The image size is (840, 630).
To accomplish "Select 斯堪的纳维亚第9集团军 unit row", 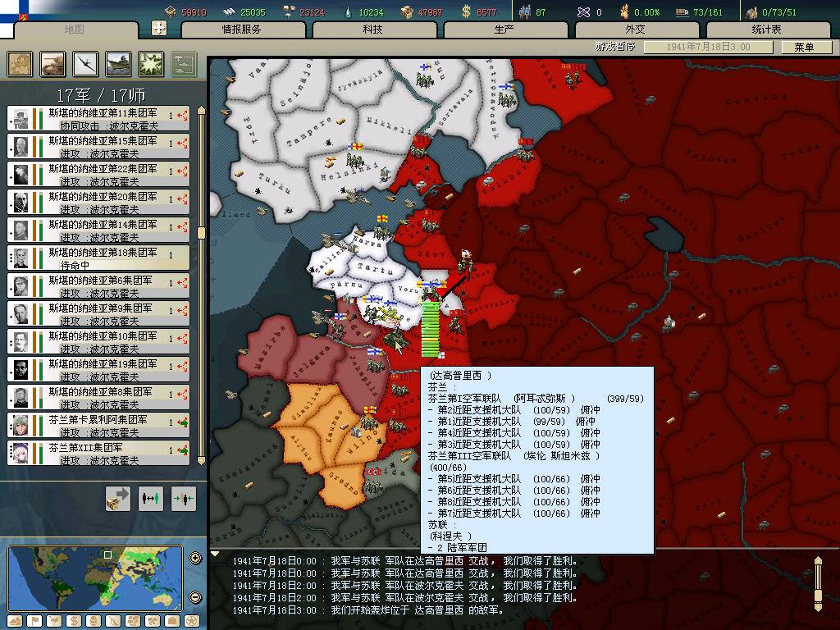I will [x=98, y=314].
